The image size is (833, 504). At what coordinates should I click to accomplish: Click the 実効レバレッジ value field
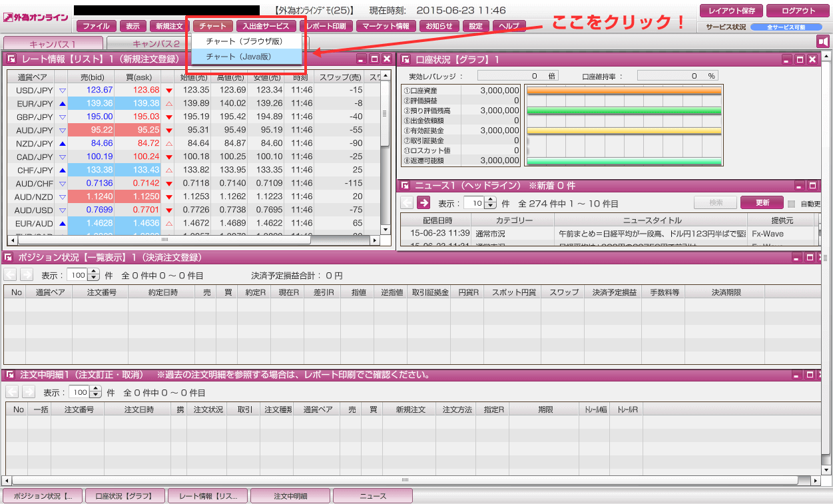pos(517,76)
